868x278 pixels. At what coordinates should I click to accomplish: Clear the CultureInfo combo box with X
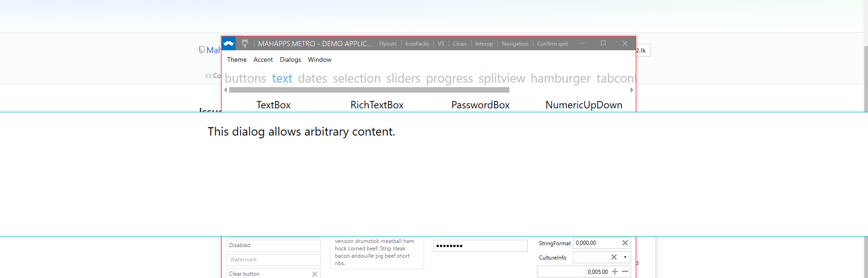pos(614,257)
